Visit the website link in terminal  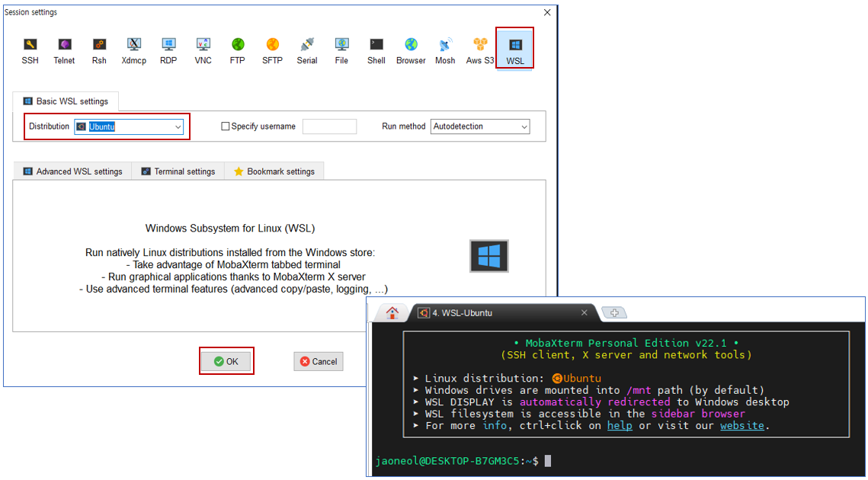pyautogui.click(x=741, y=426)
